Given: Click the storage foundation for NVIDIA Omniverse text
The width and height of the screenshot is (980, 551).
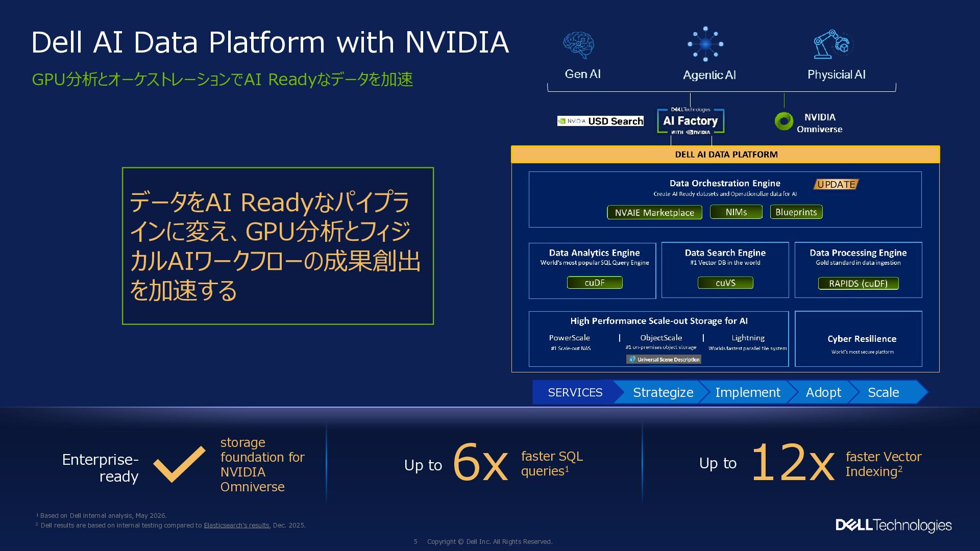Looking at the screenshot, I should click(x=262, y=464).
